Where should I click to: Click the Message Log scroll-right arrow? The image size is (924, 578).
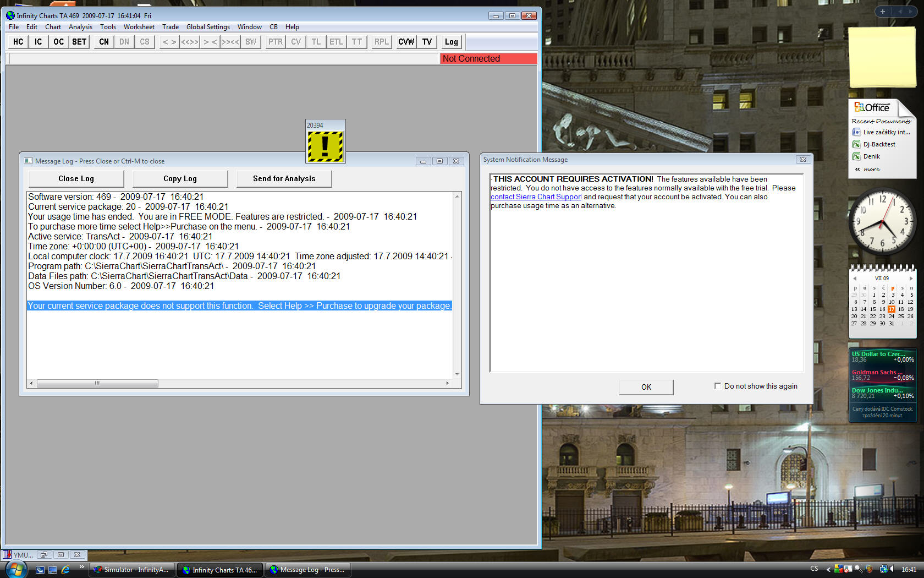click(447, 383)
